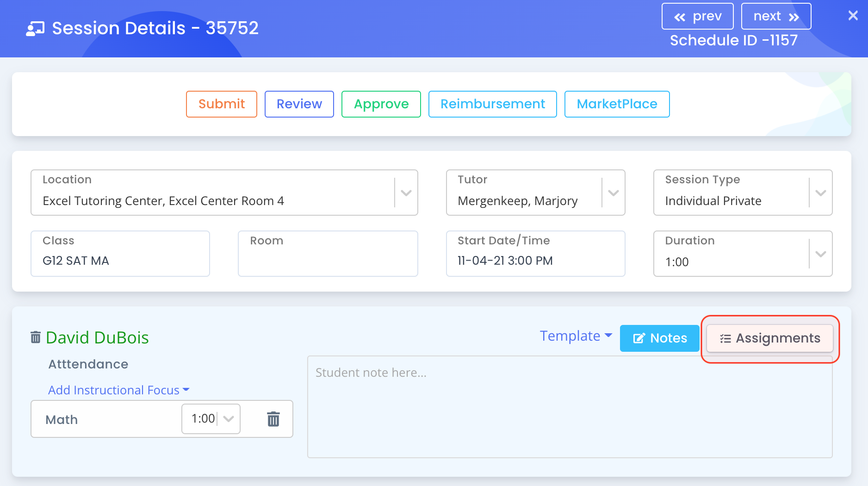Click the Class field G12 SAT MA

coord(120,254)
